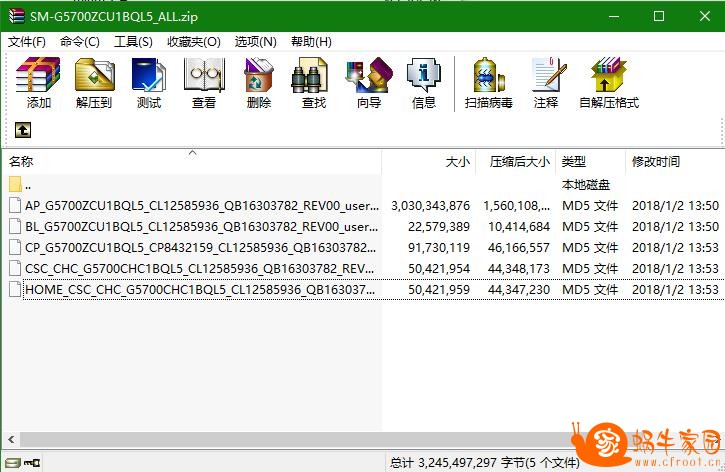Screen dimensions: 725x472
Task: Click file icon of AP_G5700ZCU1BQL5 row
Action: (15, 205)
